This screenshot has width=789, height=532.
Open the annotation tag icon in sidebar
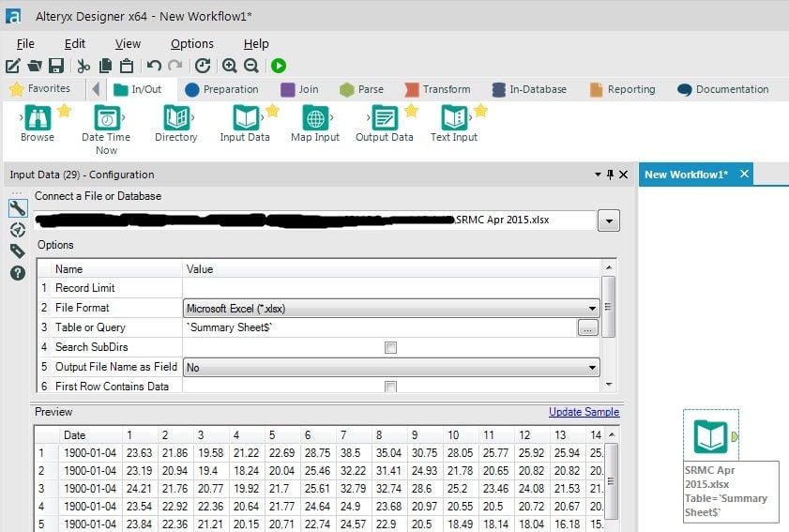pos(18,251)
